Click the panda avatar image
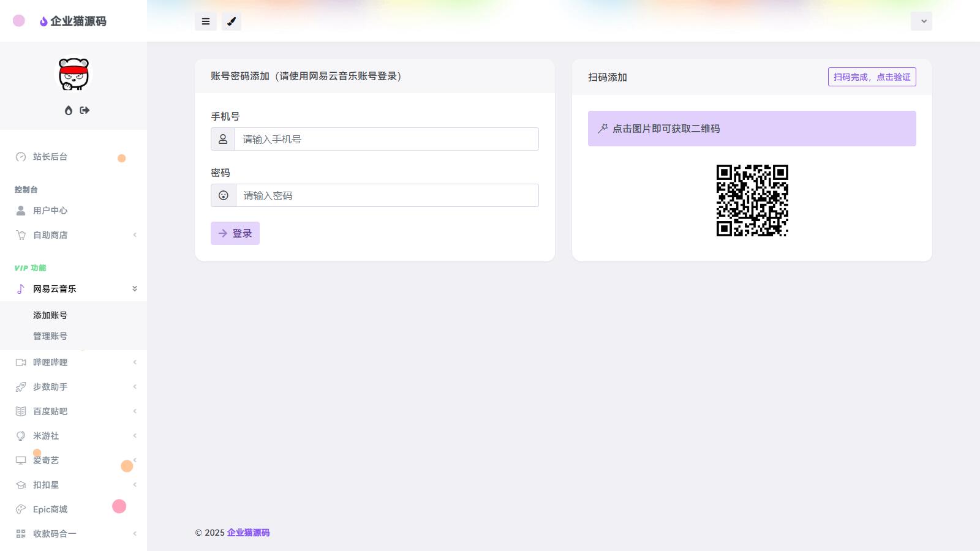980x551 pixels. tap(73, 75)
